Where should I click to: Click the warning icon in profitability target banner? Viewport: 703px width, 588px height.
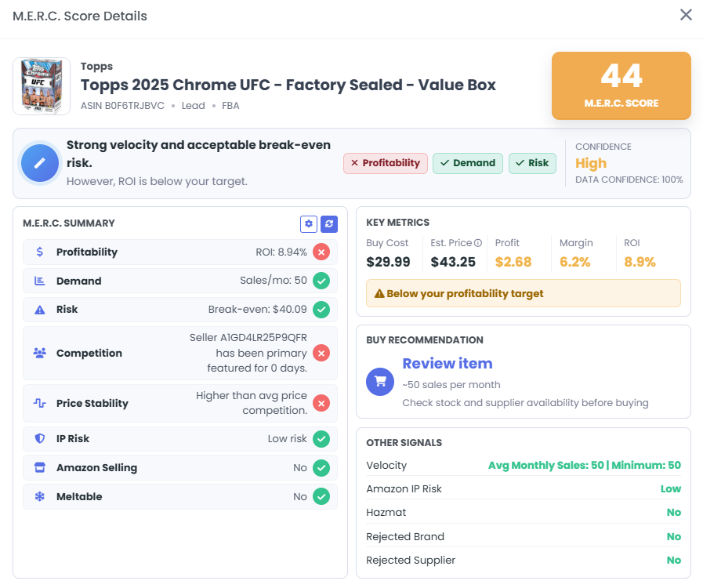coord(379,294)
